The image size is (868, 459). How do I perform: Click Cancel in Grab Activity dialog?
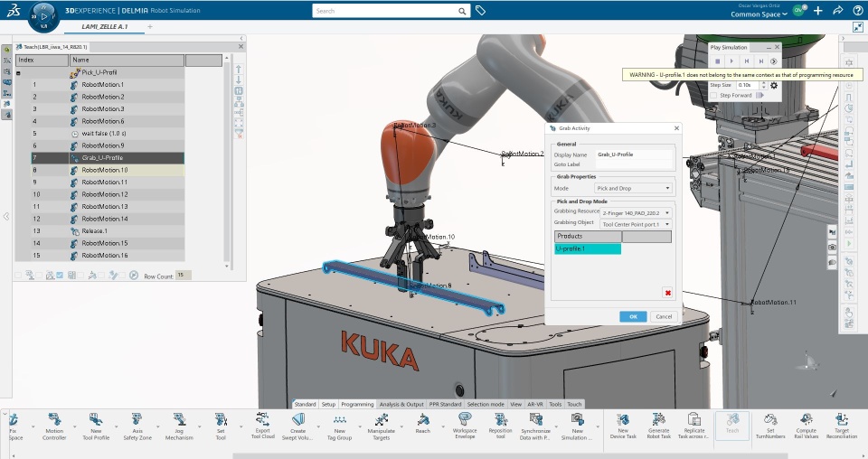[x=663, y=316]
